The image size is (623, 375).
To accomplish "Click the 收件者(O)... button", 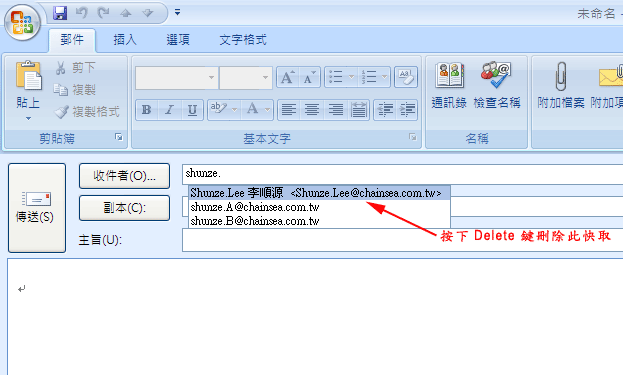I will tap(124, 176).
